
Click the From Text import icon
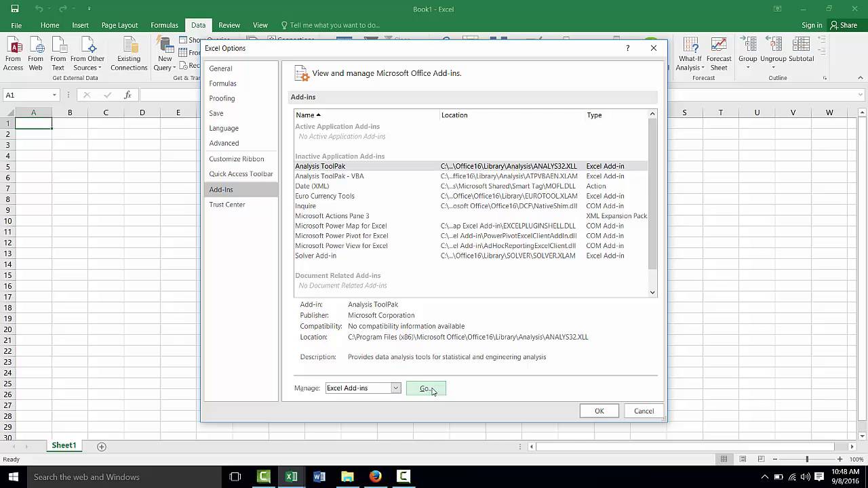pos(58,54)
